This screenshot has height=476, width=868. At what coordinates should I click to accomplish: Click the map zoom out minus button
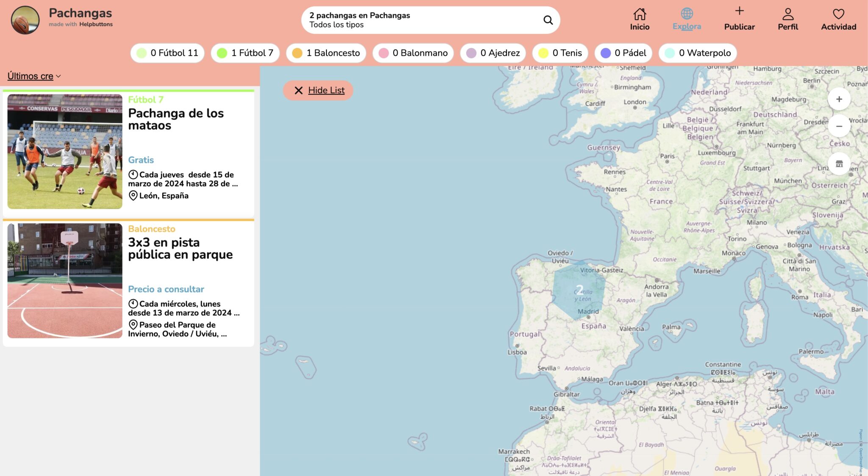(x=840, y=126)
